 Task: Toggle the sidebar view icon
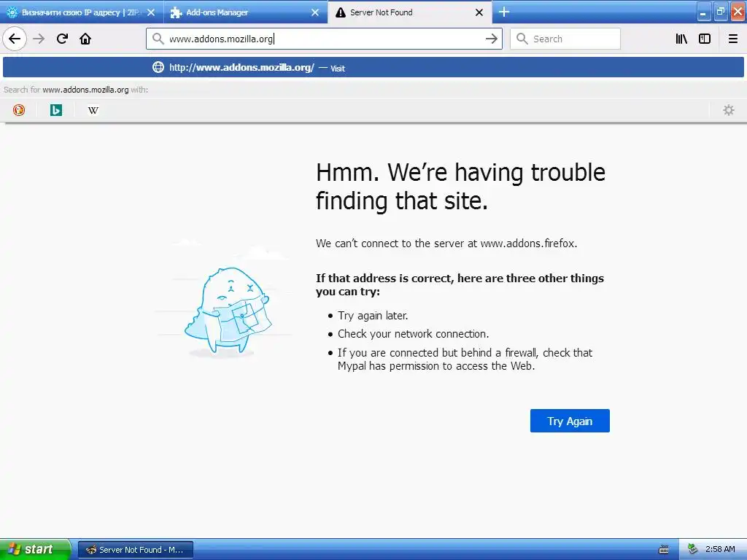pos(705,39)
